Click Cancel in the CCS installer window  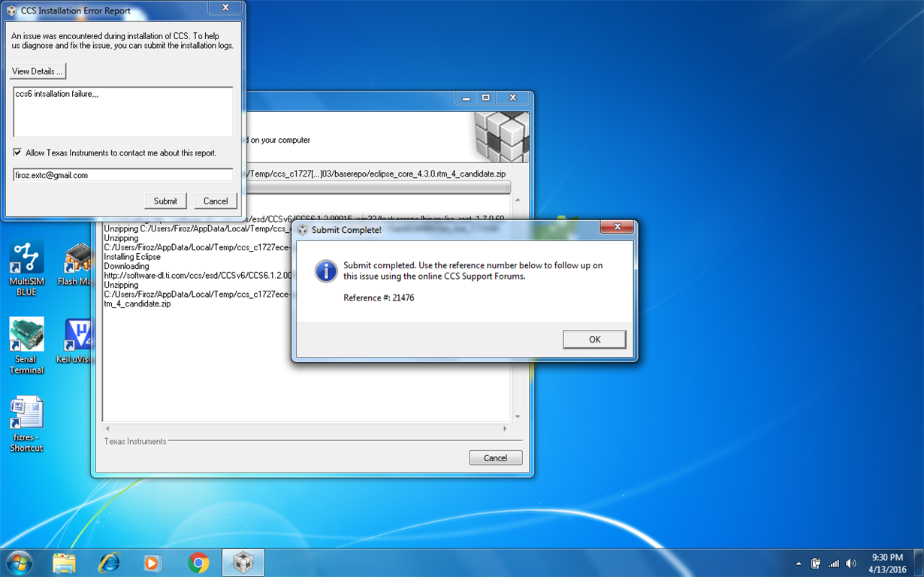(495, 458)
